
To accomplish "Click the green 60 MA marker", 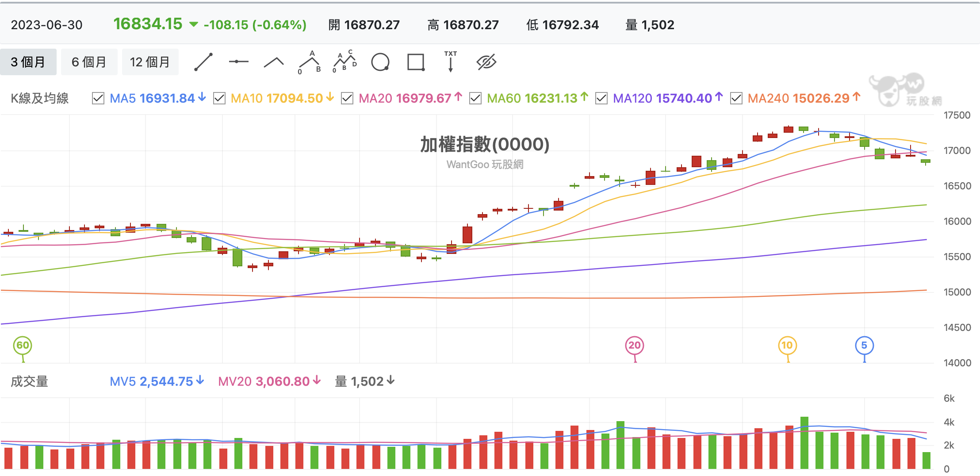I will [x=23, y=345].
